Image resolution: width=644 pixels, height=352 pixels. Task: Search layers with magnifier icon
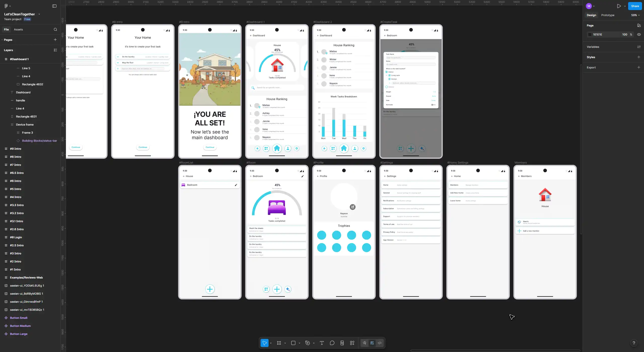(x=55, y=29)
